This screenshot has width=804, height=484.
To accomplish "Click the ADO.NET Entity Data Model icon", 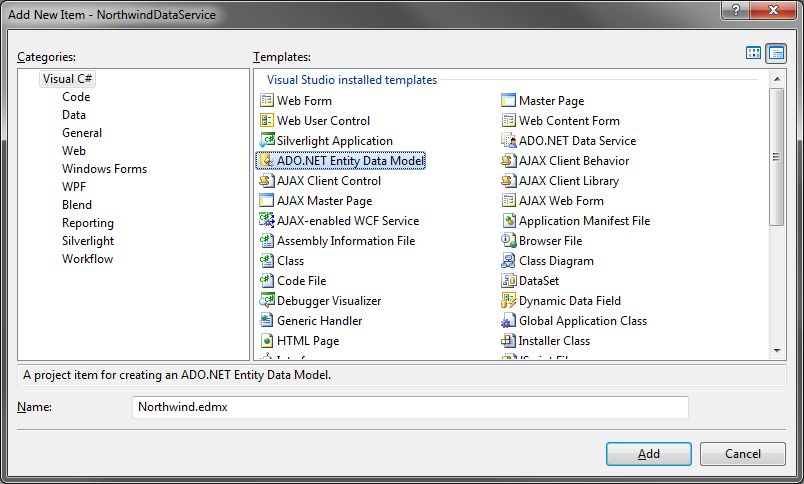I will [x=267, y=160].
